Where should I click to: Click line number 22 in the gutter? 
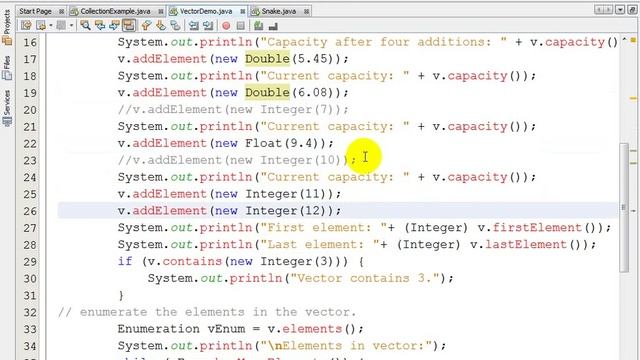click(x=30, y=144)
